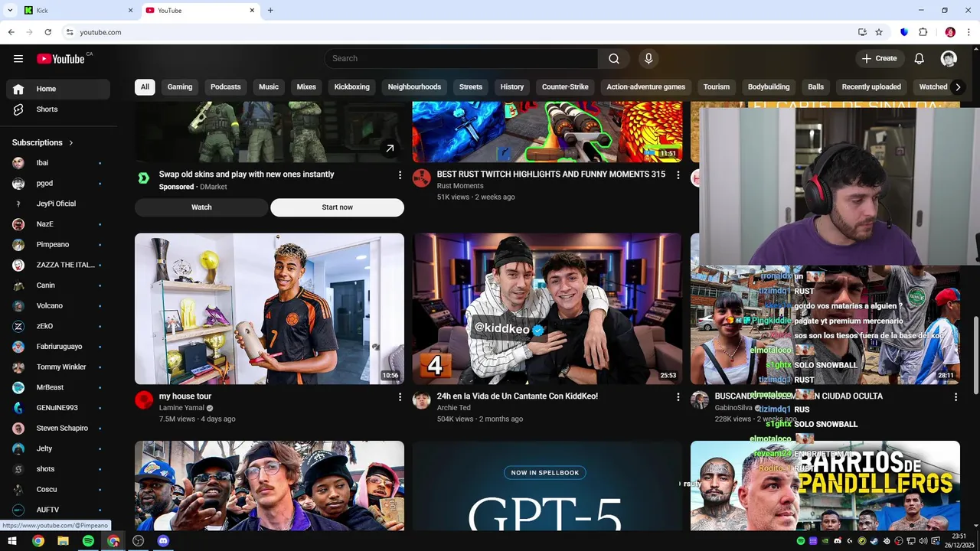
Task: Select the All filter chip
Action: pyautogui.click(x=145, y=87)
